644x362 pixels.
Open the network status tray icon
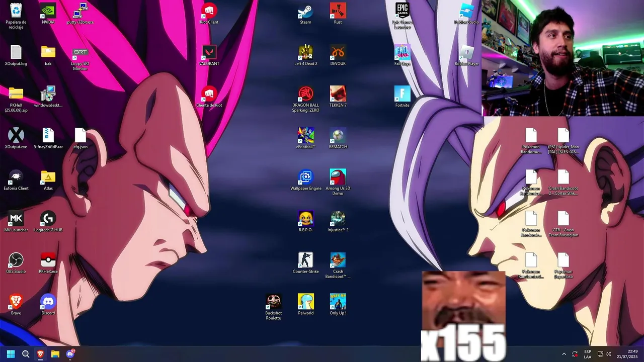pyautogui.click(x=600, y=354)
